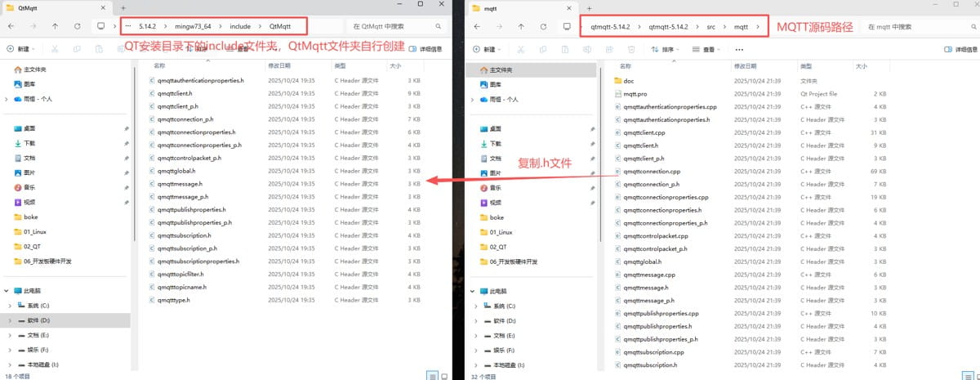Sort by 修改日期 column in QtMqtt window
Image resolution: width=980 pixels, height=380 pixels.
pyautogui.click(x=279, y=65)
